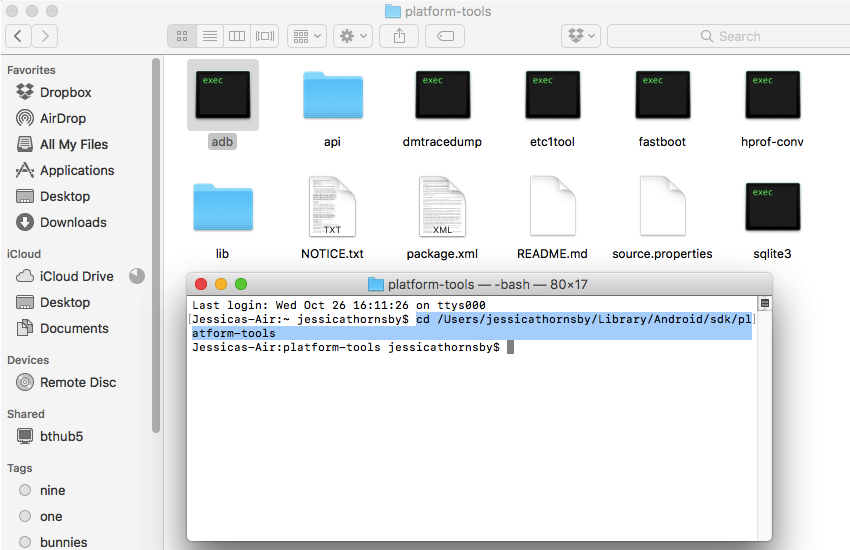Select the adb executable icon
Image resolution: width=850 pixels, height=550 pixels.
pos(223,95)
